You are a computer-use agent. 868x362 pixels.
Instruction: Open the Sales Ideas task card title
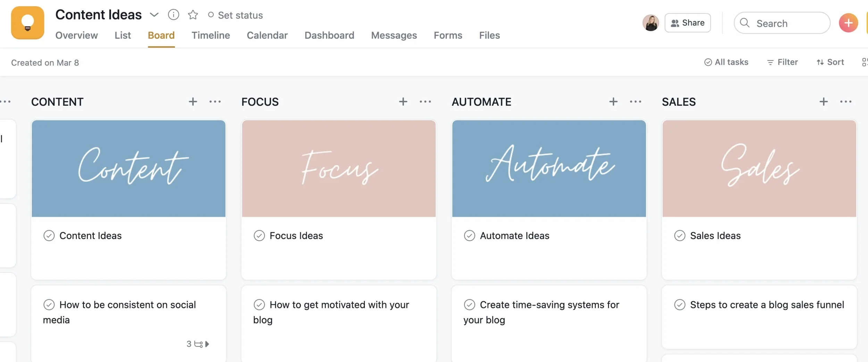(715, 236)
